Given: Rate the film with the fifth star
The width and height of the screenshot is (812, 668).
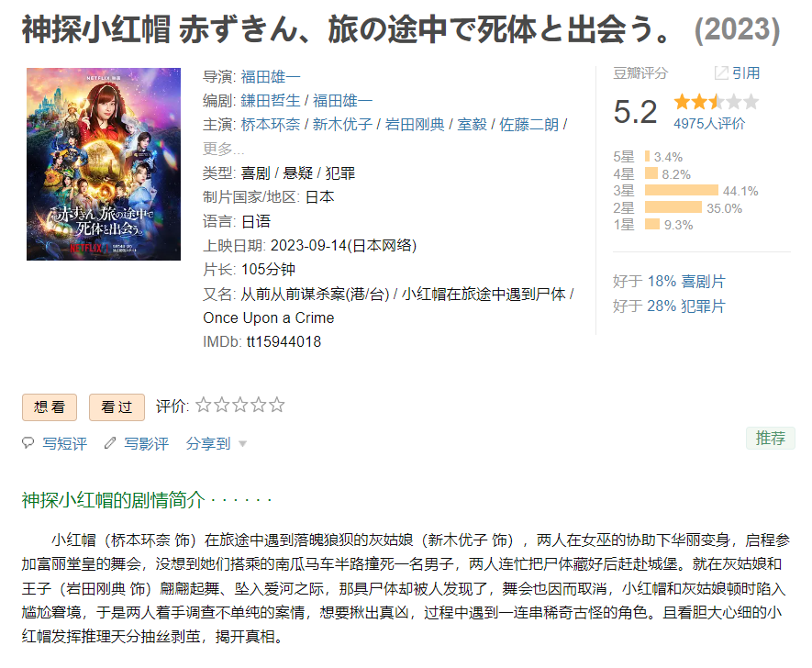Looking at the screenshot, I should pos(277,405).
